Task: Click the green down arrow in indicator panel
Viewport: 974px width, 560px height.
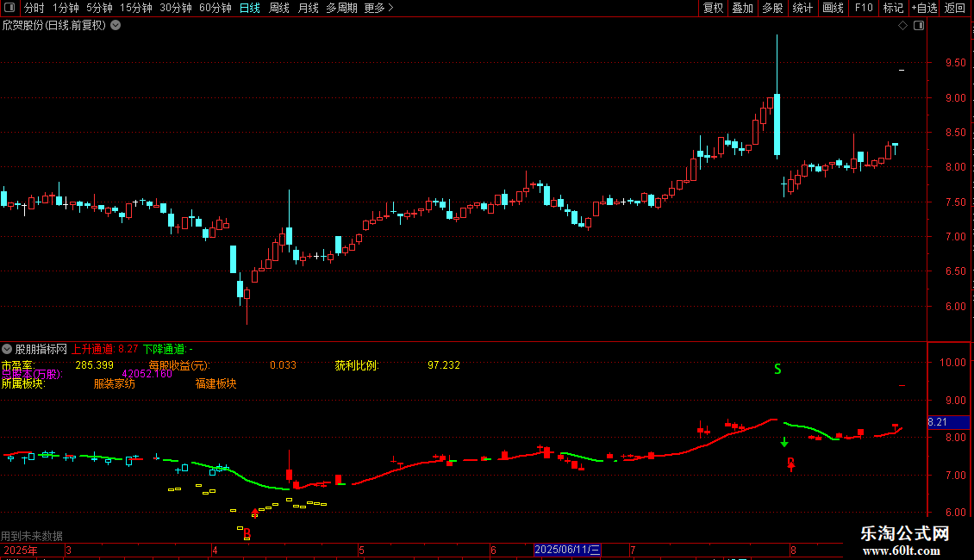Action: (x=784, y=442)
